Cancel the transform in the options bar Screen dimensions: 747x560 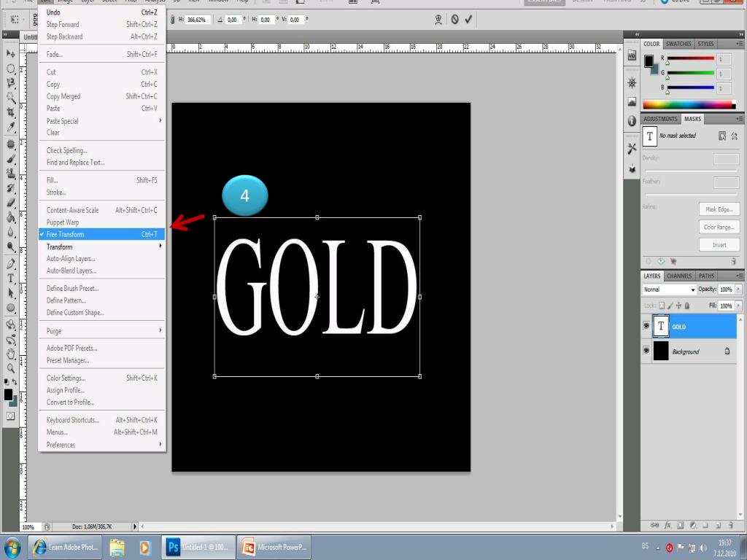pyautogui.click(x=455, y=20)
